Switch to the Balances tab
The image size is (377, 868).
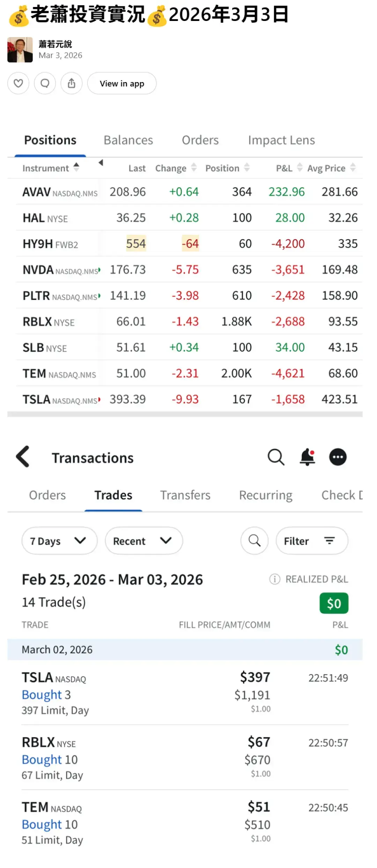(x=128, y=140)
